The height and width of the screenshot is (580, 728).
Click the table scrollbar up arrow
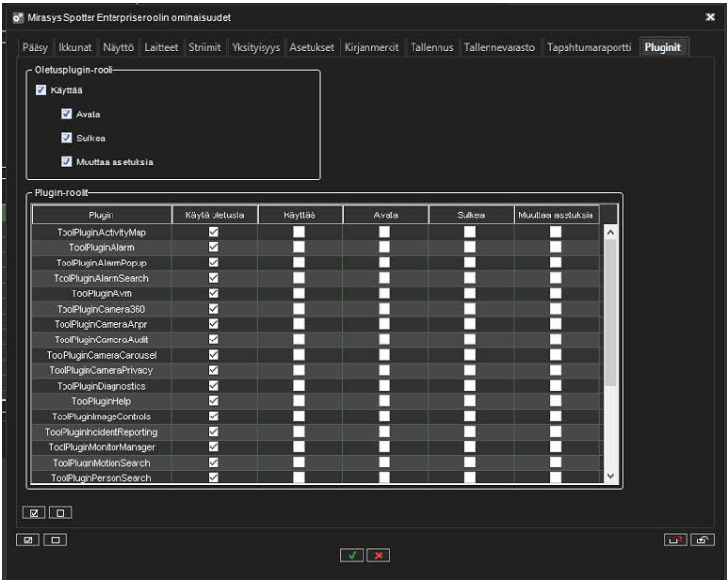609,233
